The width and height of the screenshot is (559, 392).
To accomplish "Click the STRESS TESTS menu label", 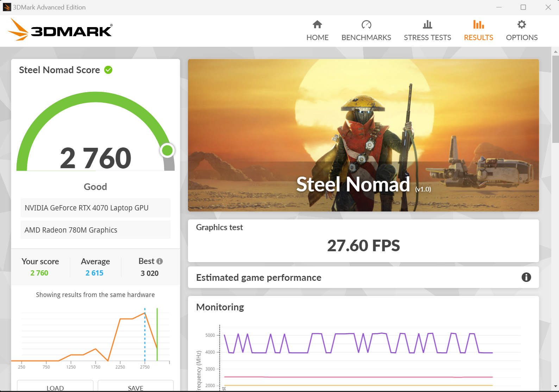I will 427,38.
